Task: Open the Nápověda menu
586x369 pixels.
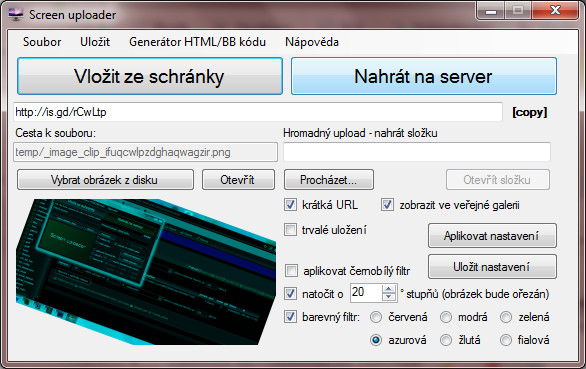Action: click(x=312, y=42)
